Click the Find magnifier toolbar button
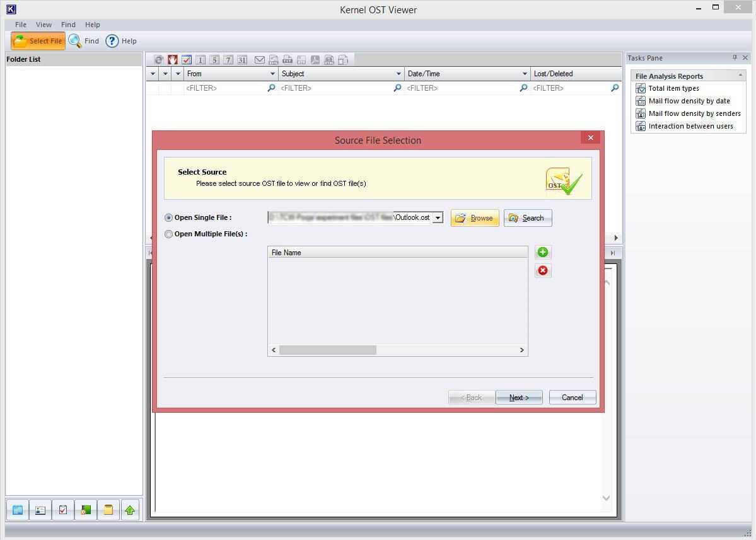 click(x=83, y=41)
